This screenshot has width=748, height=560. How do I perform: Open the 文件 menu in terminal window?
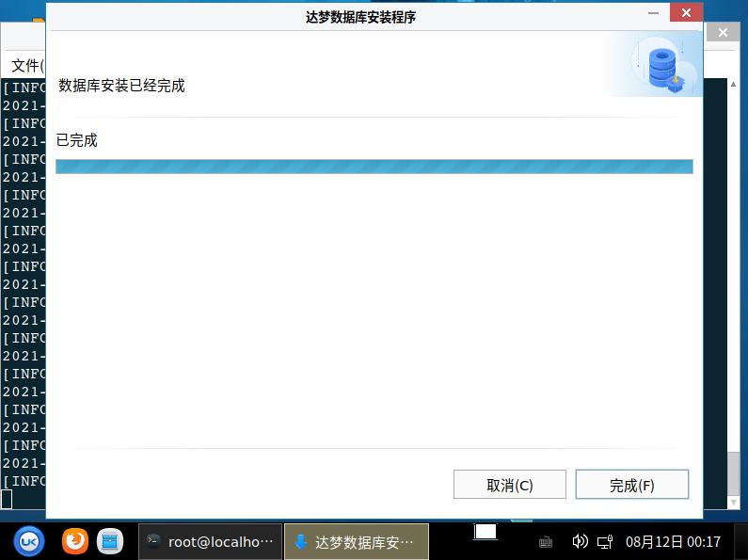26,65
